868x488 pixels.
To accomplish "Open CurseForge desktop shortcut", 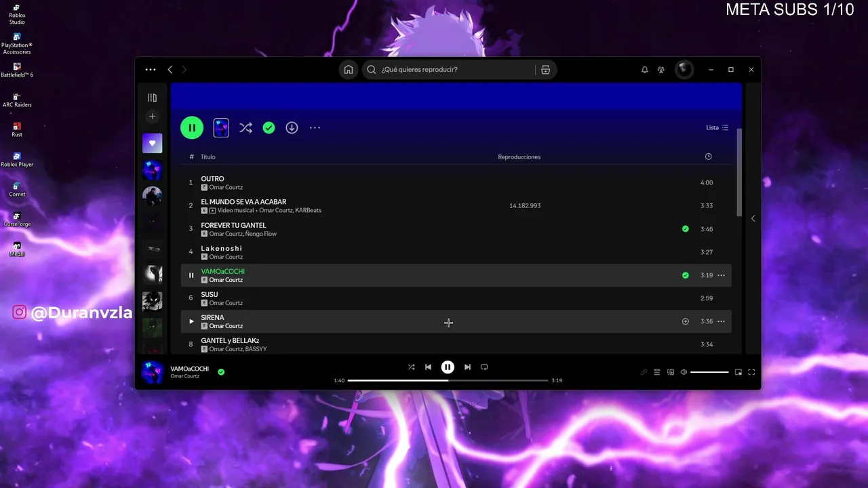I will point(17,219).
